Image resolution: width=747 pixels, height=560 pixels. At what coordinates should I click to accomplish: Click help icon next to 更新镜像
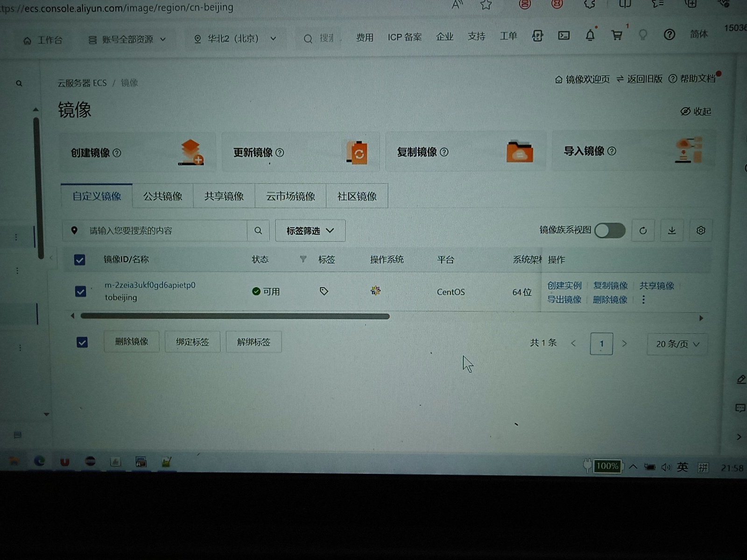point(280,153)
